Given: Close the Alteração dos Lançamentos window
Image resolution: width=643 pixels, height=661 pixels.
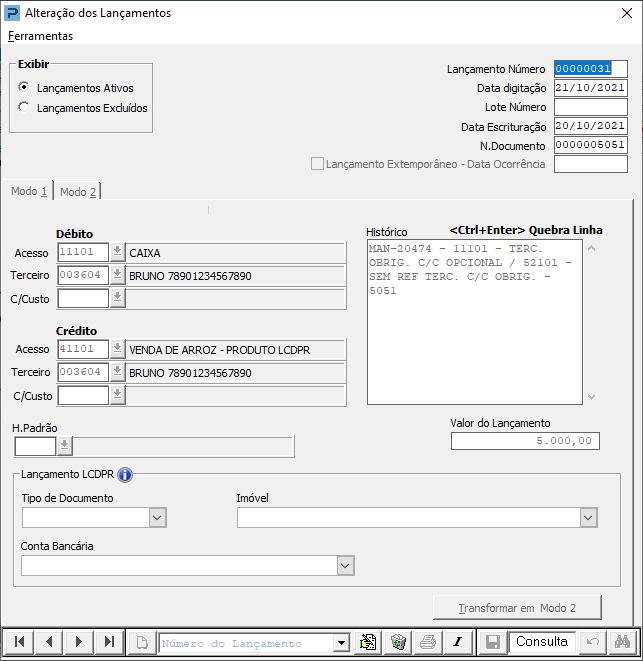Looking at the screenshot, I should [x=627, y=13].
